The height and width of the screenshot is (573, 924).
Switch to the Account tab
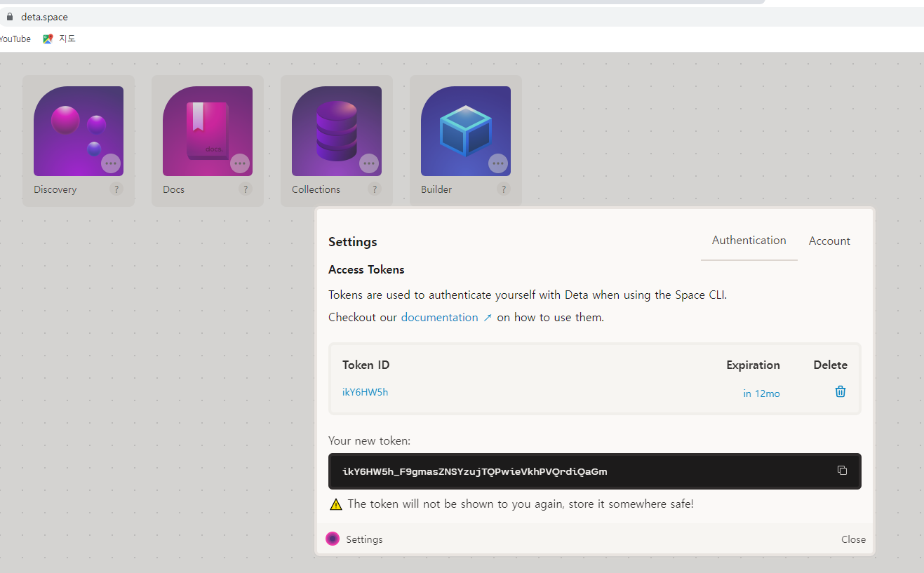[829, 241]
